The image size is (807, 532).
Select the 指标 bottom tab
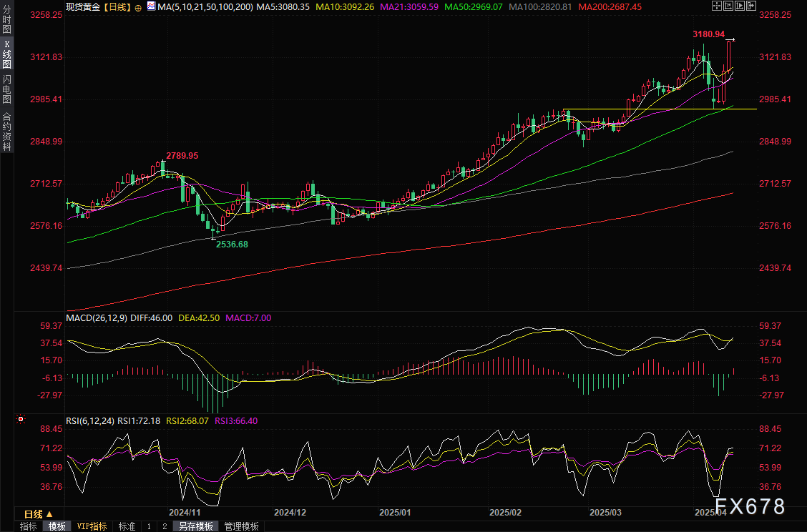click(x=29, y=526)
